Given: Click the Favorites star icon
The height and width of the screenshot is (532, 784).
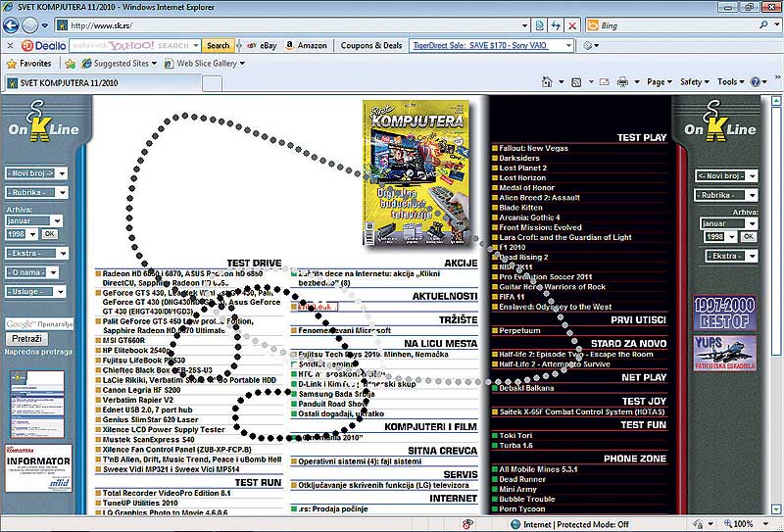Looking at the screenshot, I should tap(12, 64).
